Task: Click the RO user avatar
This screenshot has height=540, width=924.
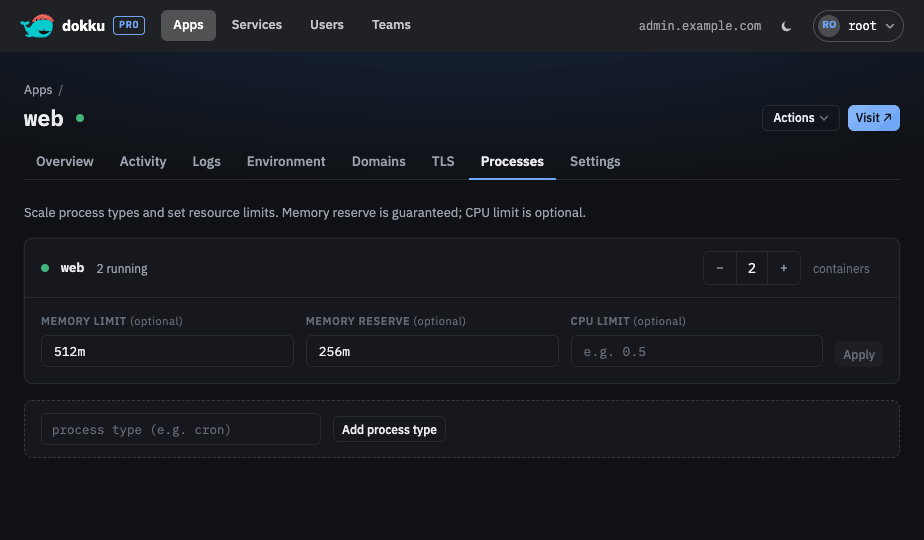Action: tap(829, 25)
